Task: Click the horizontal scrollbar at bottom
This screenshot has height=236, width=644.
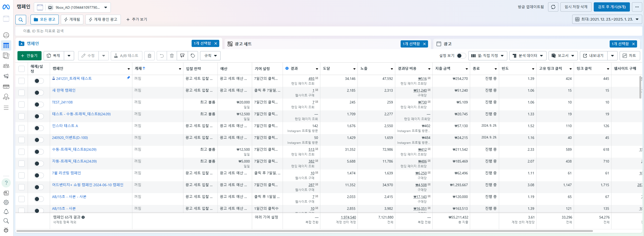Action: pyautogui.click(x=304, y=231)
